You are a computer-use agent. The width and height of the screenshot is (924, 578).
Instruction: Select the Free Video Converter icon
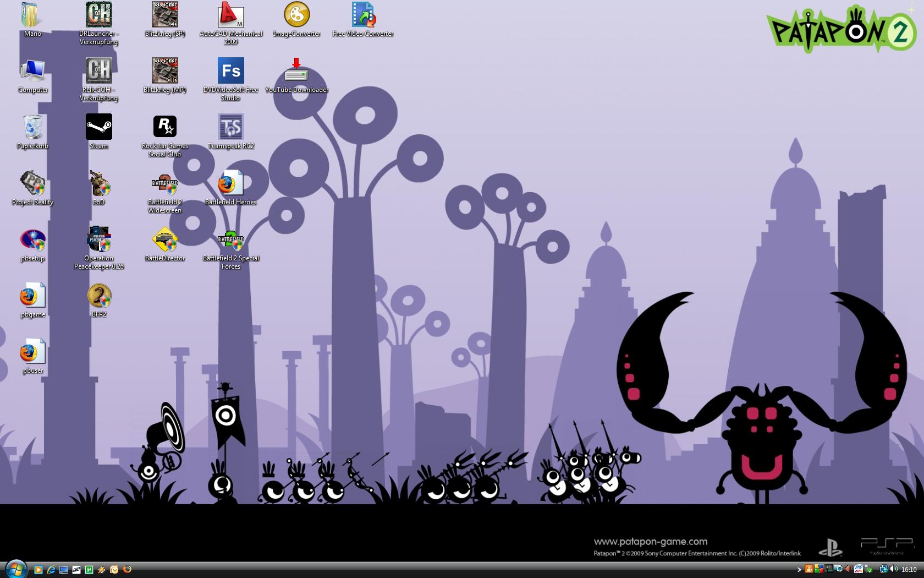(x=362, y=20)
